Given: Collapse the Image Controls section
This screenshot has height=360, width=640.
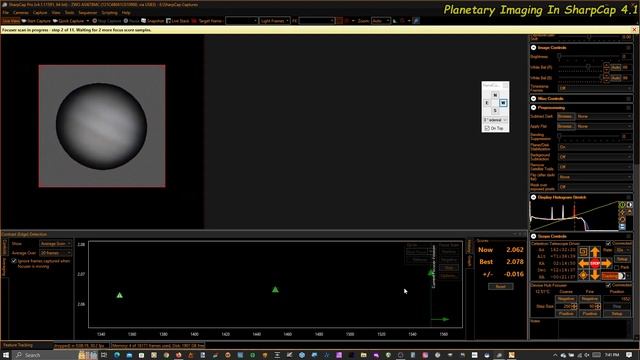Looking at the screenshot, I should pos(533,48).
